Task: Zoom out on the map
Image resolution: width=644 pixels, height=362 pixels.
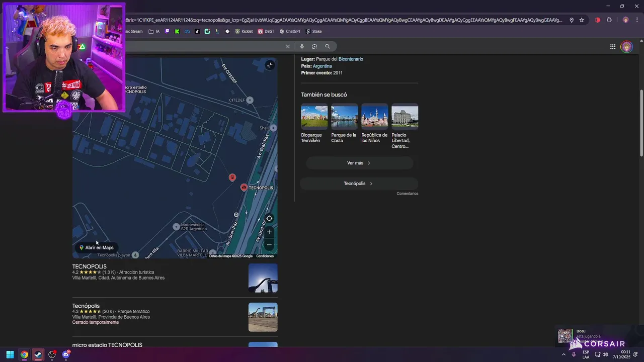Action: pyautogui.click(x=269, y=245)
